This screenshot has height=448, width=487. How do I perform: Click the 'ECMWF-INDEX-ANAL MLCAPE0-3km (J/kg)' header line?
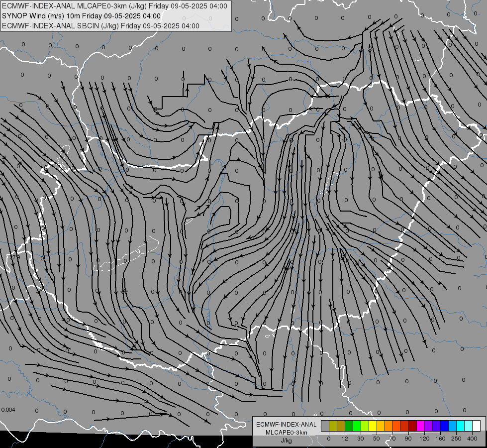click(x=114, y=6)
